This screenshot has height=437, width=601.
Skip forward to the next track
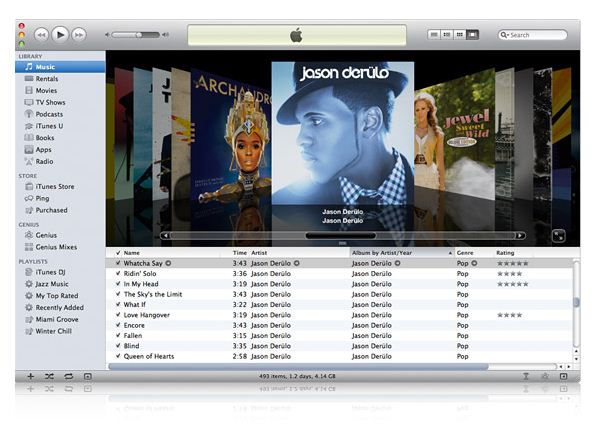(79, 35)
